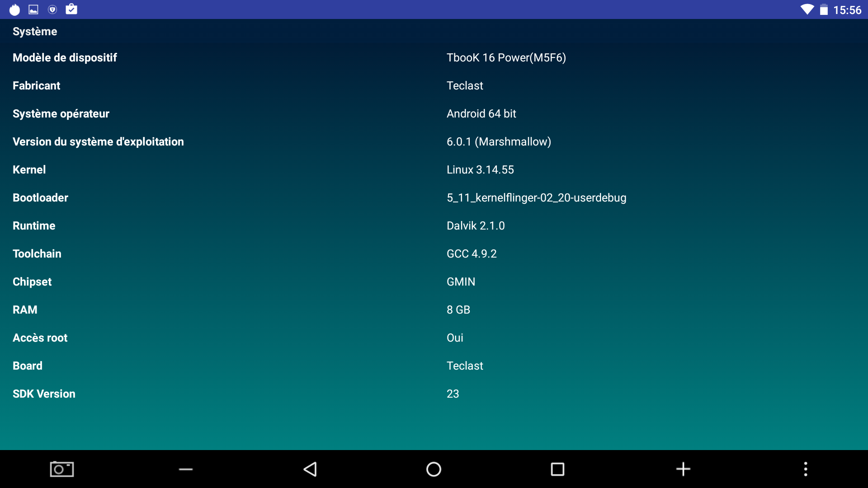Viewport: 868px width, 488px height.
Task: Select the Bootloader kernelflinger value text
Action: [x=536, y=197]
